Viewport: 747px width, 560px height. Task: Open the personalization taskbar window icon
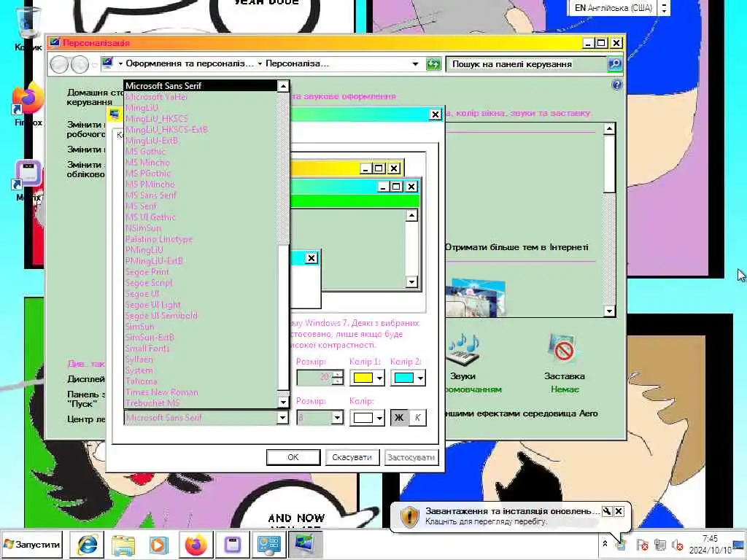coord(304,544)
